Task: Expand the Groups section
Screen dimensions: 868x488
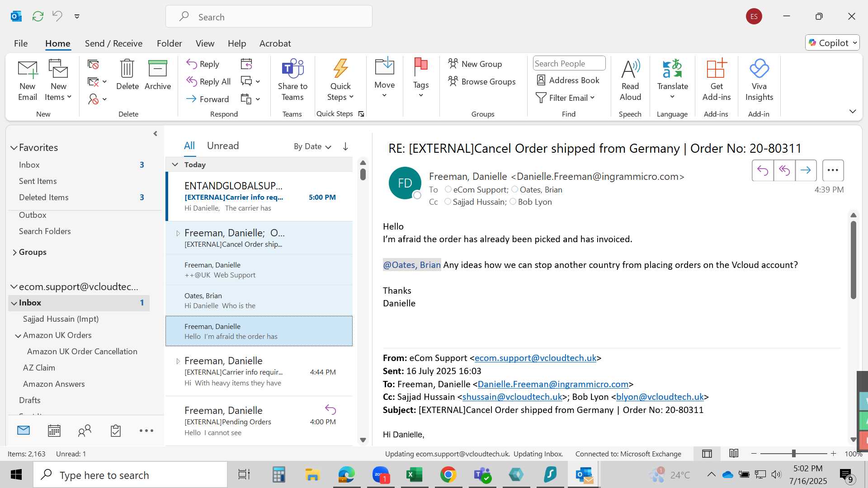Action: (14, 252)
